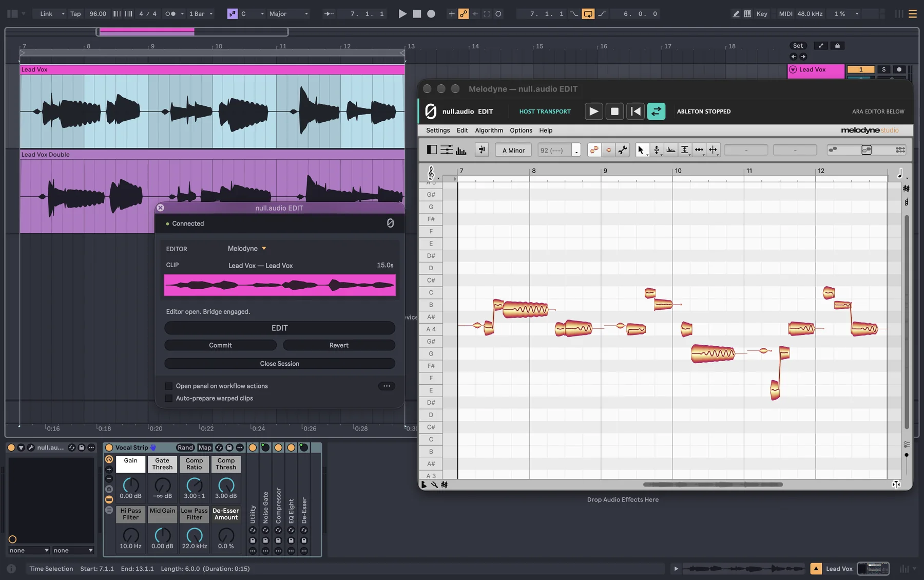Open the A Minor scale selector in Melodyne
924x580 pixels.
(x=513, y=150)
